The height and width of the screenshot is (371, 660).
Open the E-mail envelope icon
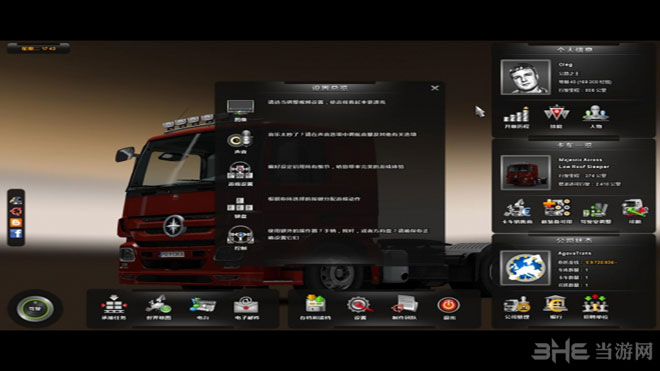(246, 304)
